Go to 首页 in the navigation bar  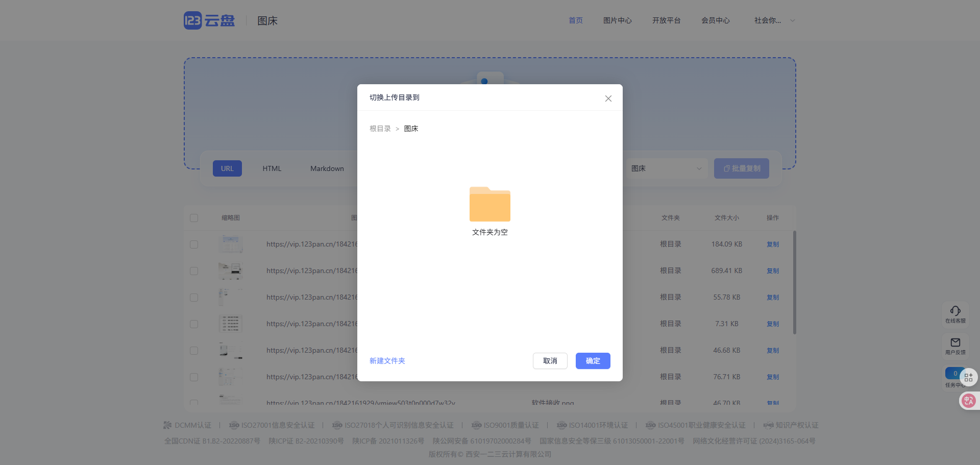pyautogui.click(x=575, y=20)
